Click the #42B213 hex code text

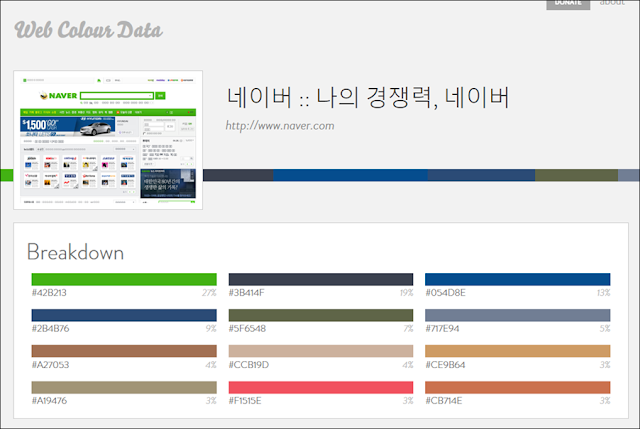[x=49, y=293]
